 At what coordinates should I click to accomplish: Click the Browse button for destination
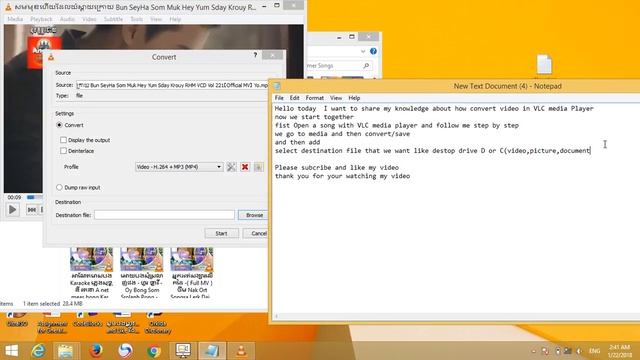tap(253, 215)
